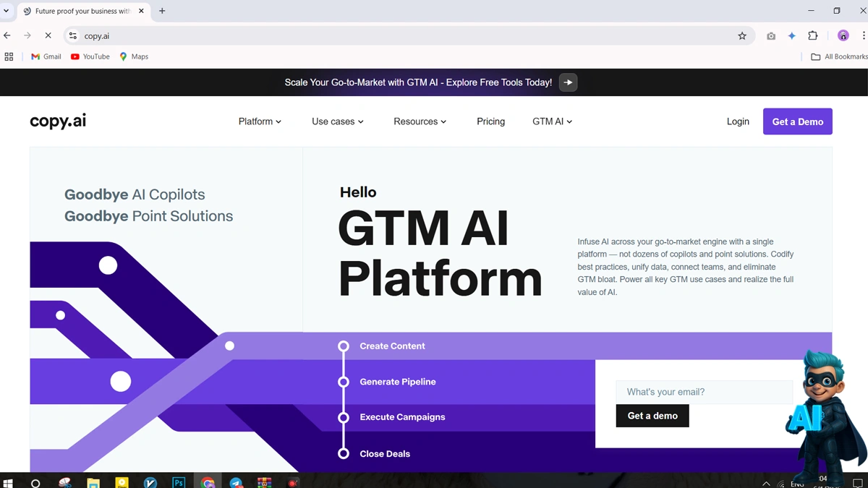Click the Login link

[x=738, y=121]
